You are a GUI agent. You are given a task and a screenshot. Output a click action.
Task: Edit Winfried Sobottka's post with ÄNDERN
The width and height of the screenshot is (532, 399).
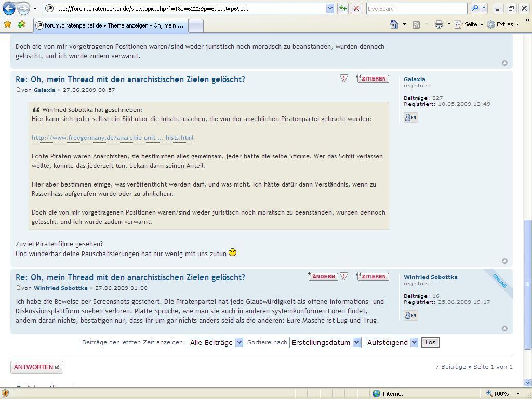tap(323, 276)
